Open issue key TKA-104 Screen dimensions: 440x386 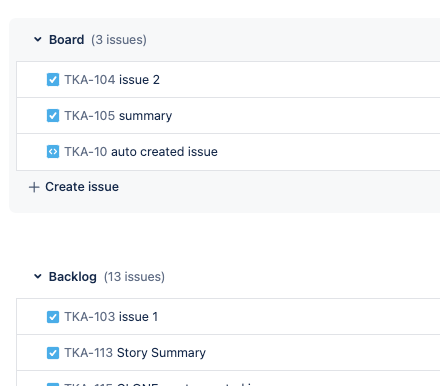90,80
